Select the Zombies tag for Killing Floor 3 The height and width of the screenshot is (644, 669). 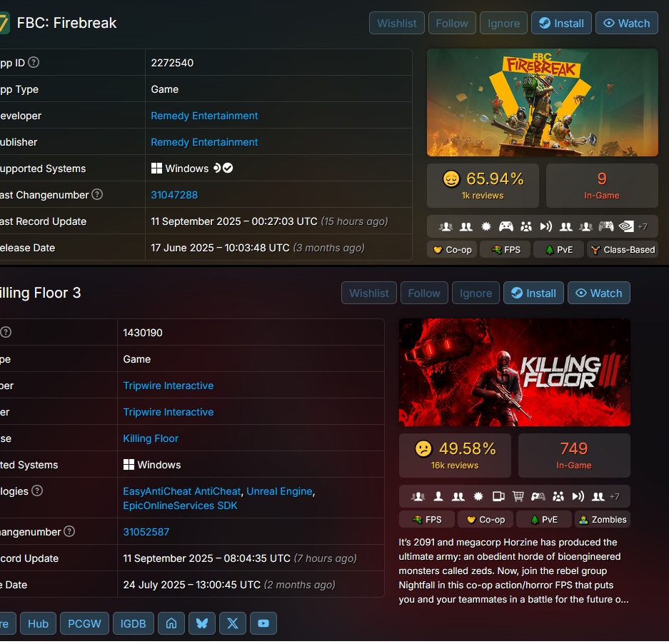603,519
